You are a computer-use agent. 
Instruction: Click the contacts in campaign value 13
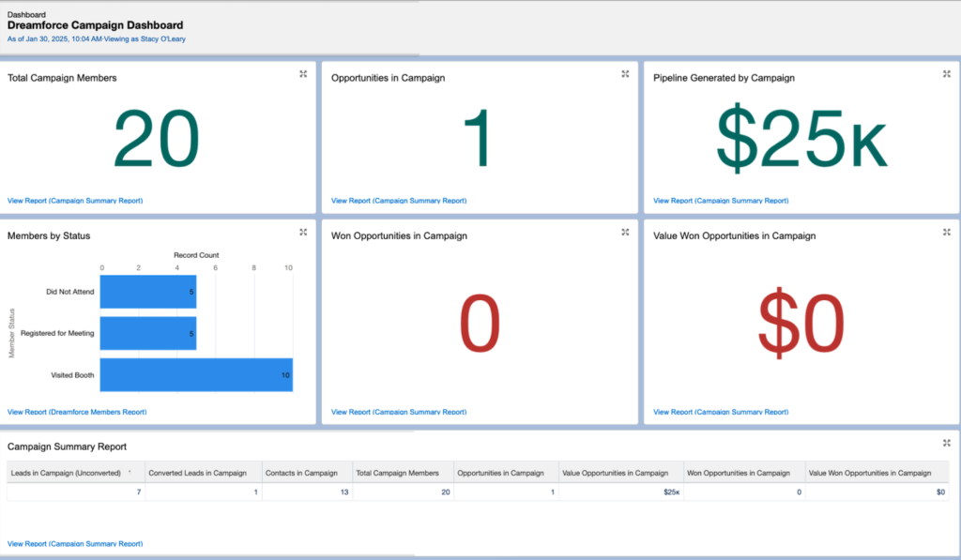point(344,492)
